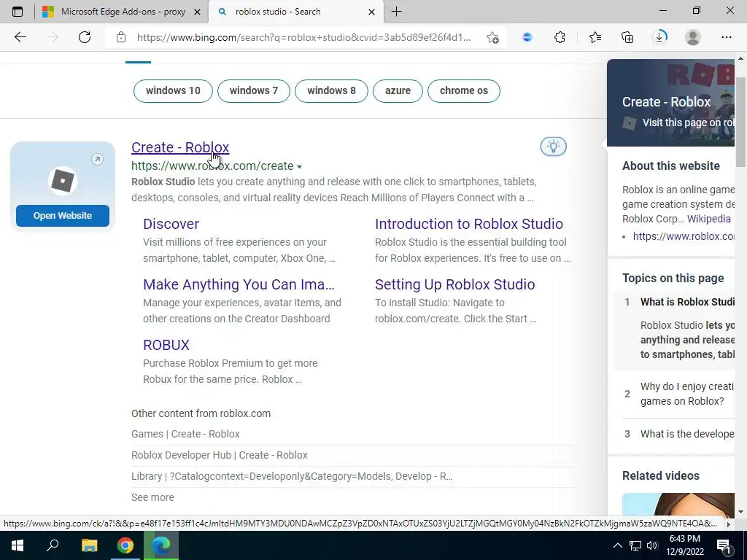
Task: Select the roblox studio - Search tab
Action: pos(295,12)
